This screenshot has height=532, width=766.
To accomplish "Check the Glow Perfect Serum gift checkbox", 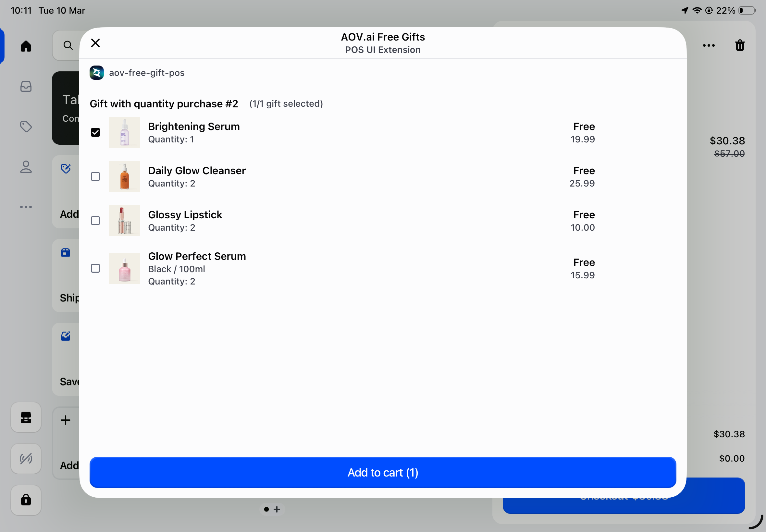I will pos(95,268).
